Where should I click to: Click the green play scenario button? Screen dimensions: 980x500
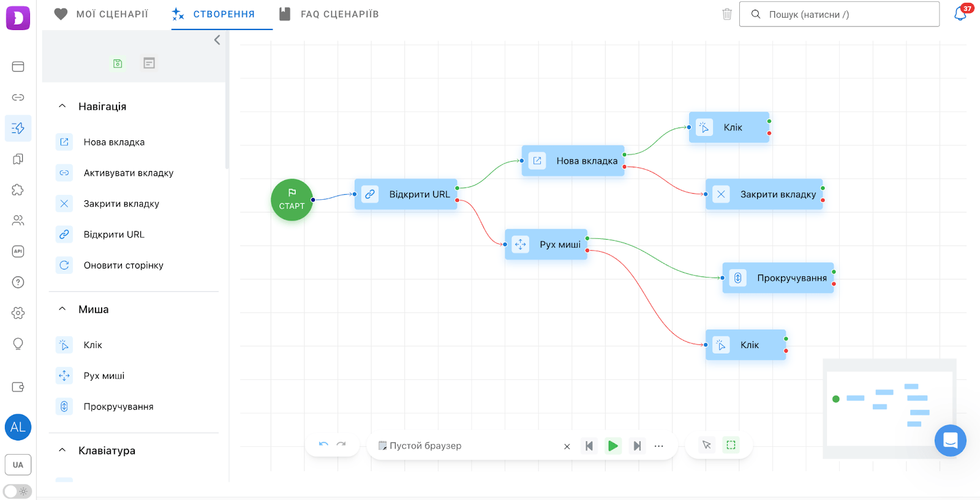click(x=612, y=446)
